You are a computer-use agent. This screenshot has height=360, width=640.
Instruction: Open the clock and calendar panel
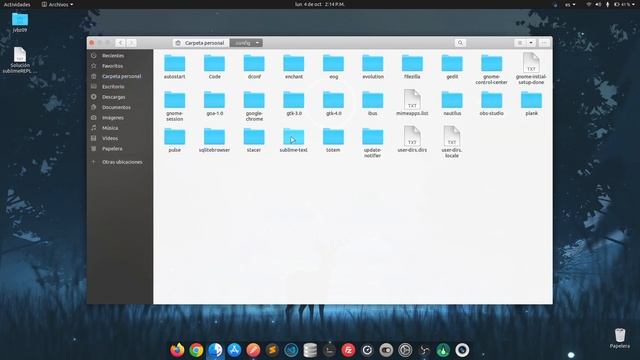(320, 4)
